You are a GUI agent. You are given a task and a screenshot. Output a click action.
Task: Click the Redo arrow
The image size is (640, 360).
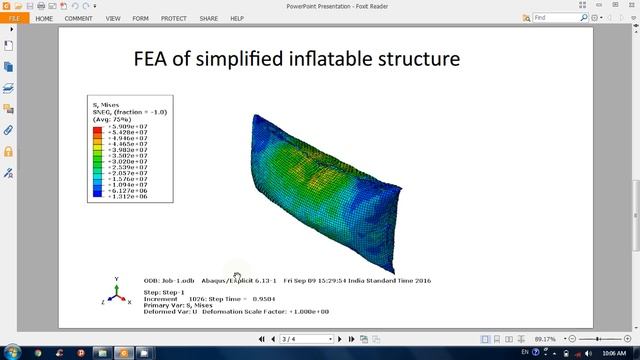pos(86,6)
